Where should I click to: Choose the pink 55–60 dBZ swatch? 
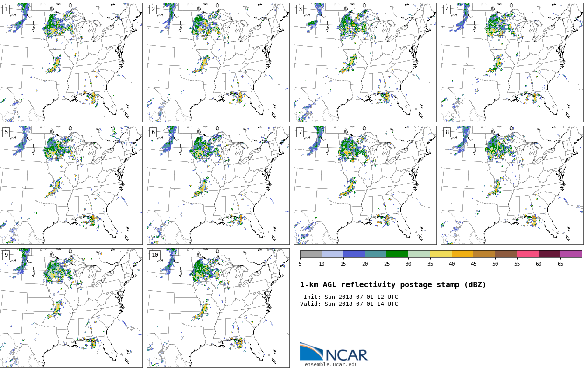527,254
